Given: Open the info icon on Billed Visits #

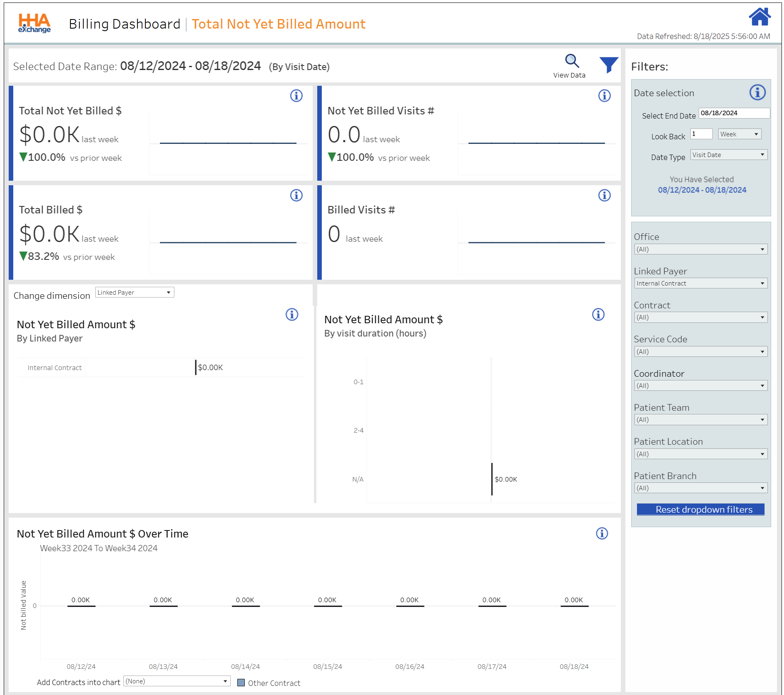Looking at the screenshot, I should 604,196.
